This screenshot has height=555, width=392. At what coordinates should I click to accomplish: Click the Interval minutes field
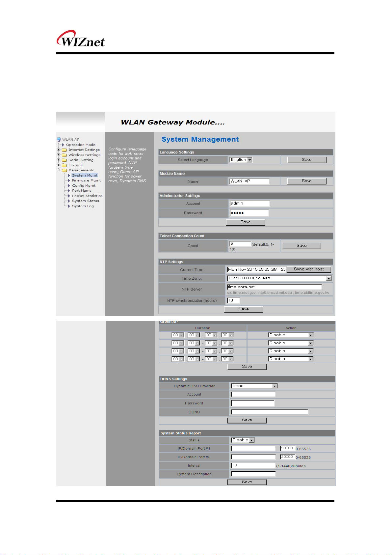click(x=253, y=465)
